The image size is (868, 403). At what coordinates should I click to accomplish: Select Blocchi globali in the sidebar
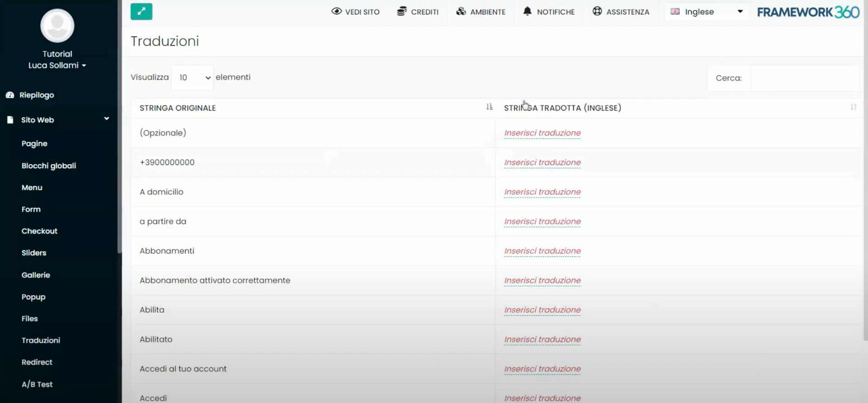coord(49,166)
